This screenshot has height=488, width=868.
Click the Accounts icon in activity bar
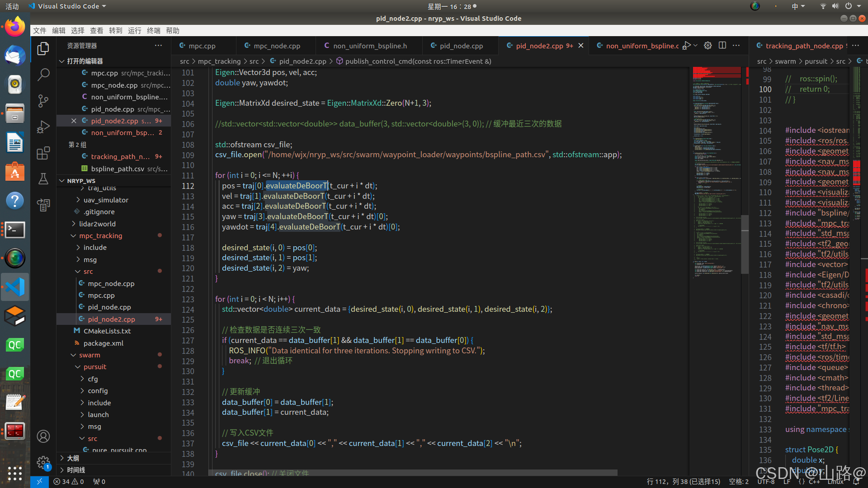click(43, 436)
